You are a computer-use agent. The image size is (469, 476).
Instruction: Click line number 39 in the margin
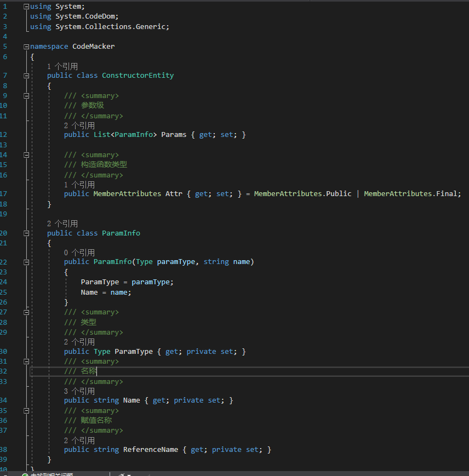click(3, 460)
